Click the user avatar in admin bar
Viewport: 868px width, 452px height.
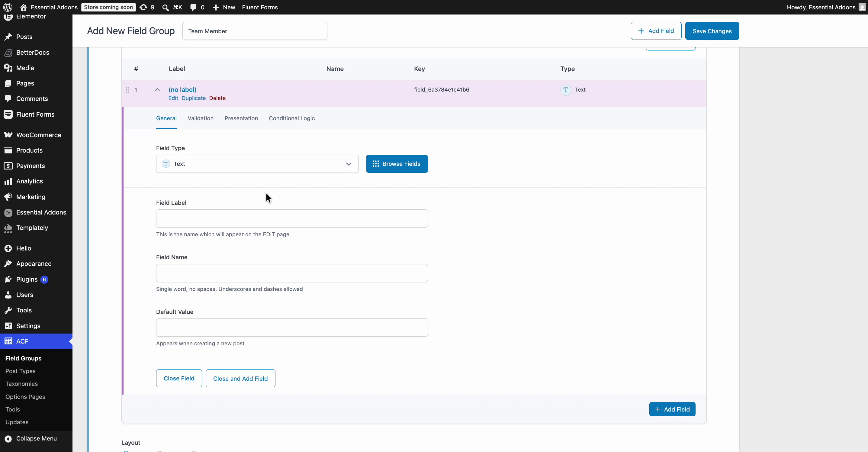click(862, 7)
